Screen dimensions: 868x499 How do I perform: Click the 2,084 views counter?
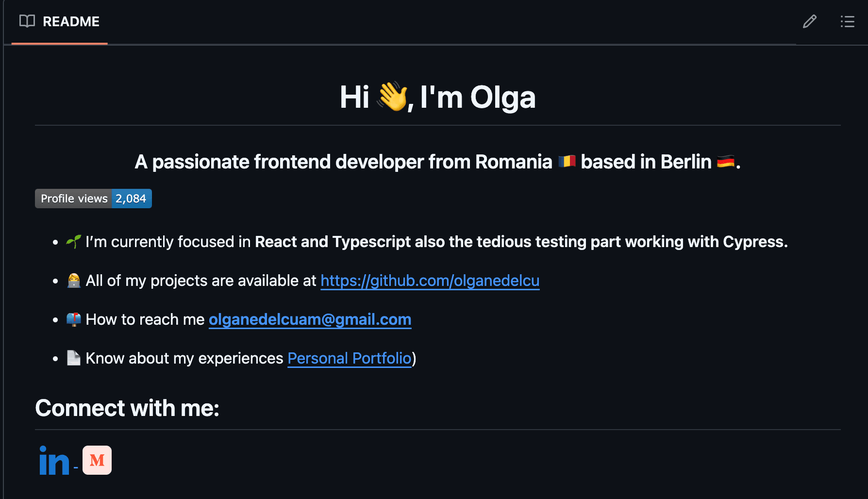click(131, 199)
